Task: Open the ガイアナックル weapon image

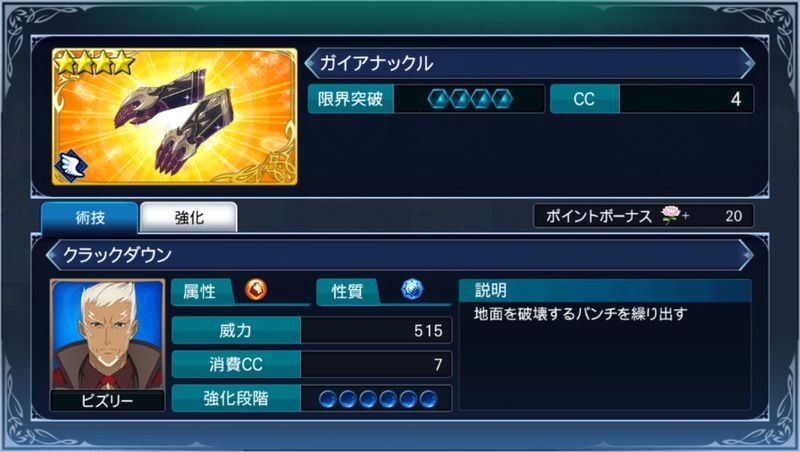Action: (x=174, y=116)
